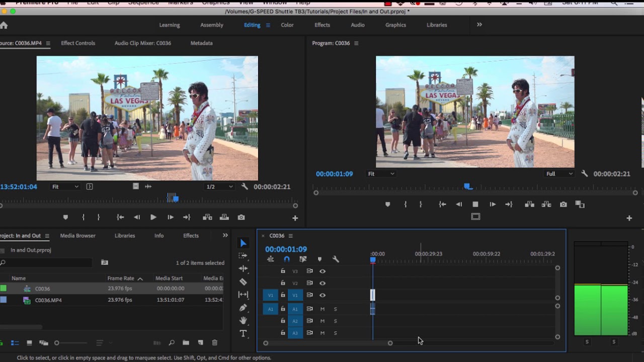
Task: Open Program monitor Fit zoom dropdown
Action: click(x=381, y=174)
